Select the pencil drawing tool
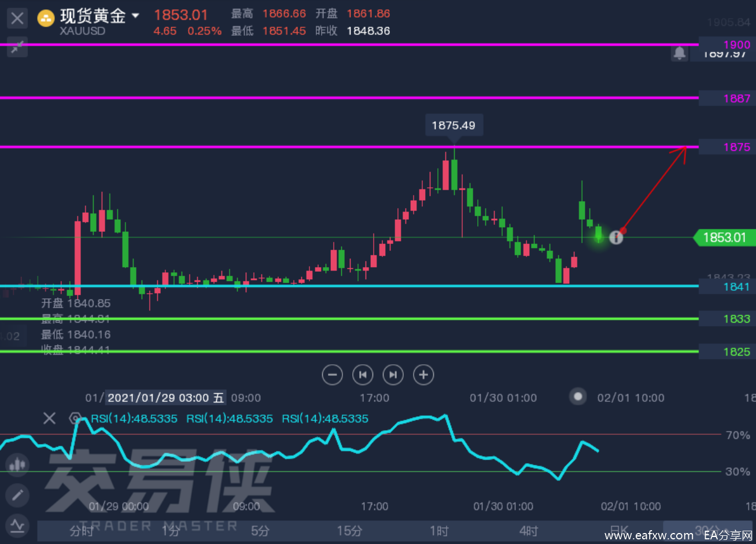The image size is (756, 544). point(17,495)
